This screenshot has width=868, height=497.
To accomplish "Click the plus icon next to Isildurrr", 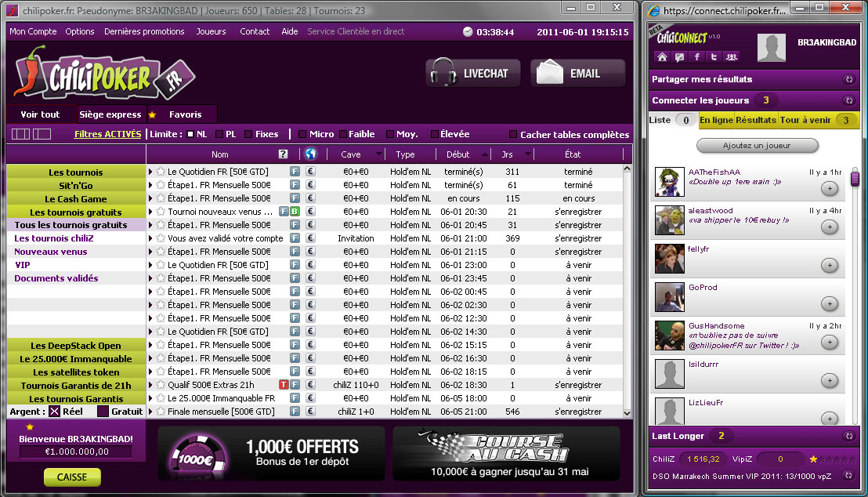I will pos(830,380).
